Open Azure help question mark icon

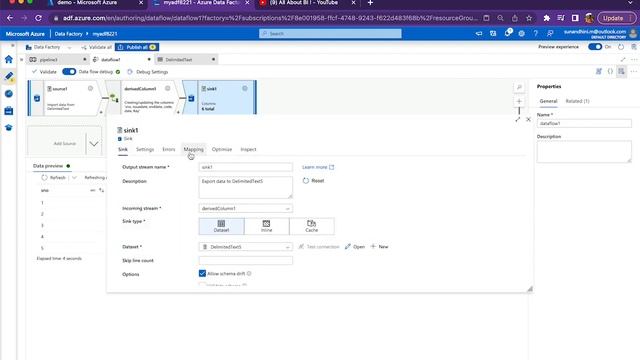tap(535, 33)
